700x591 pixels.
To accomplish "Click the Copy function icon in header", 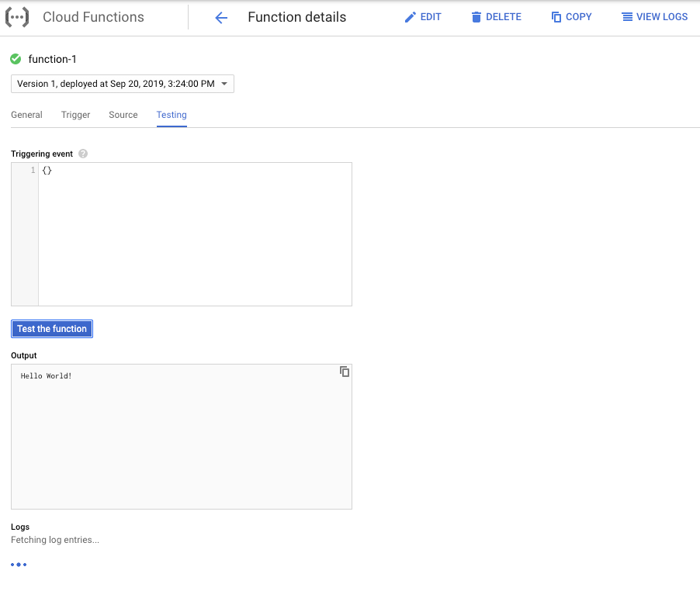I will pyautogui.click(x=556, y=17).
